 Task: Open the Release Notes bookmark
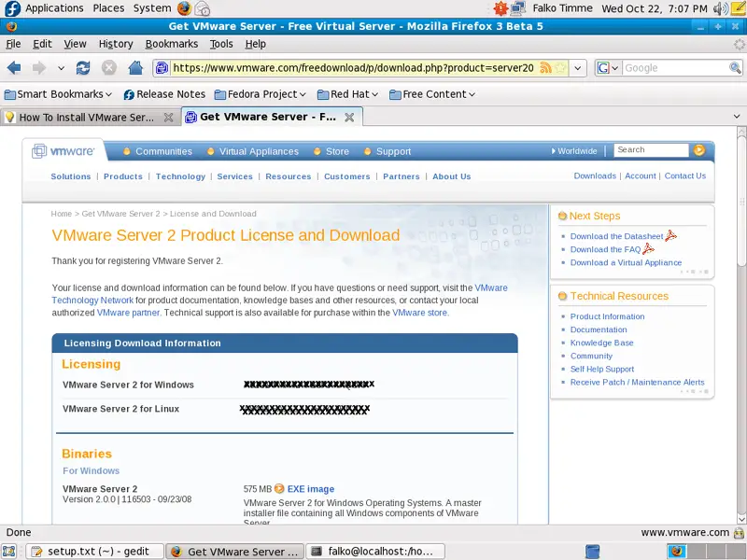(x=164, y=94)
